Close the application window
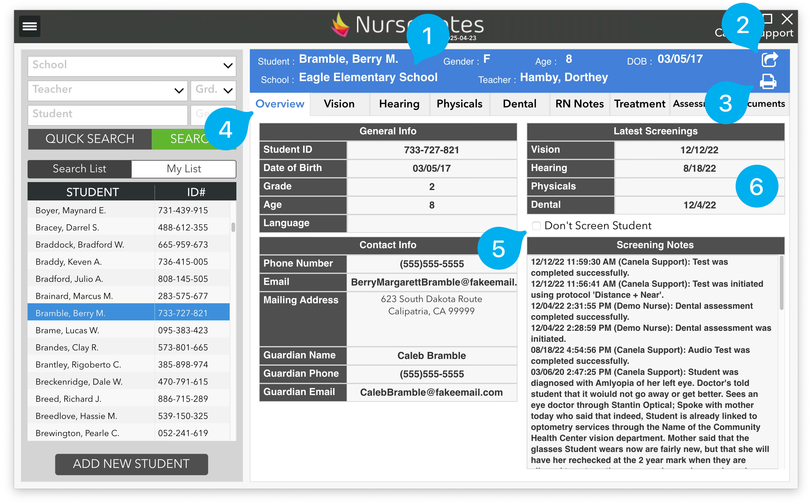812x504 pixels. (787, 19)
